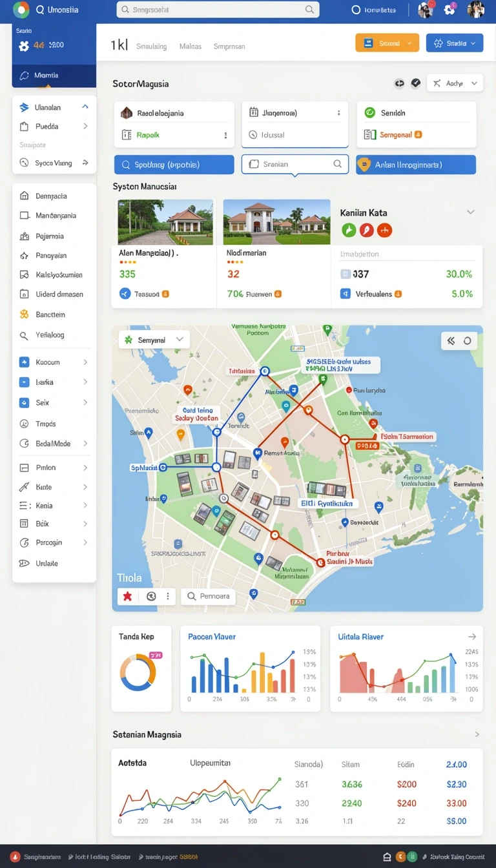Click the red round Kanilan Kata icon
This screenshot has width=496, height=868.
(x=366, y=229)
